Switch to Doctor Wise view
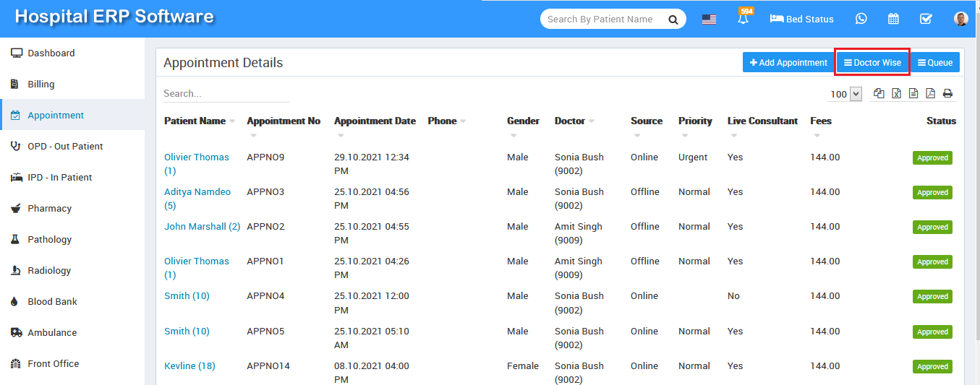This screenshot has height=385, width=980. 872,62
